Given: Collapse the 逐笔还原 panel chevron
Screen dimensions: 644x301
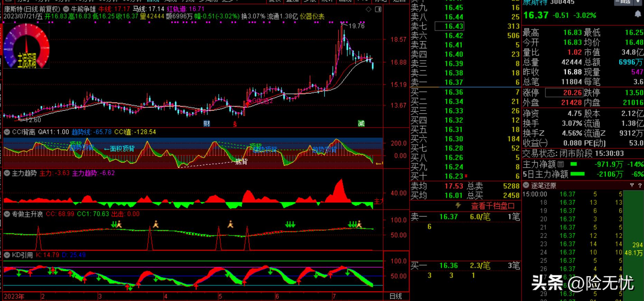Looking at the screenshot, I should [526, 185].
